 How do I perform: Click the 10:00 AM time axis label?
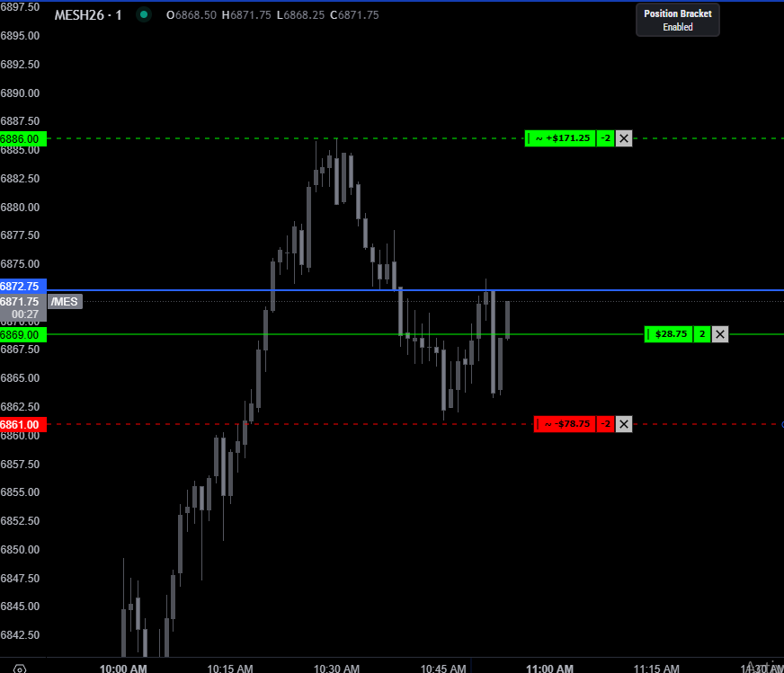[x=123, y=668]
